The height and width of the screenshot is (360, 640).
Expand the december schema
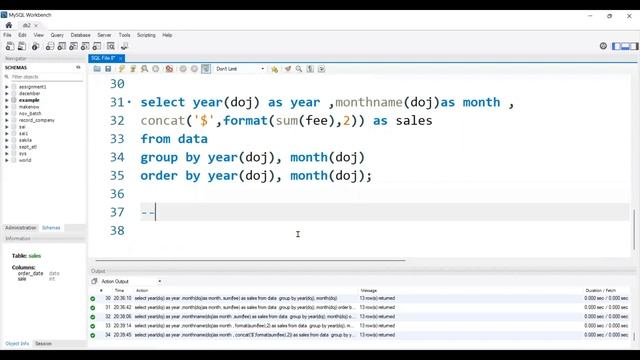pos(7,93)
